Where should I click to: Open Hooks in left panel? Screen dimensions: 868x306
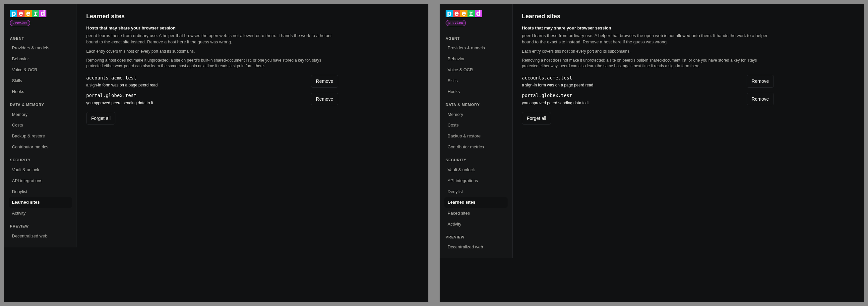coord(40,91)
